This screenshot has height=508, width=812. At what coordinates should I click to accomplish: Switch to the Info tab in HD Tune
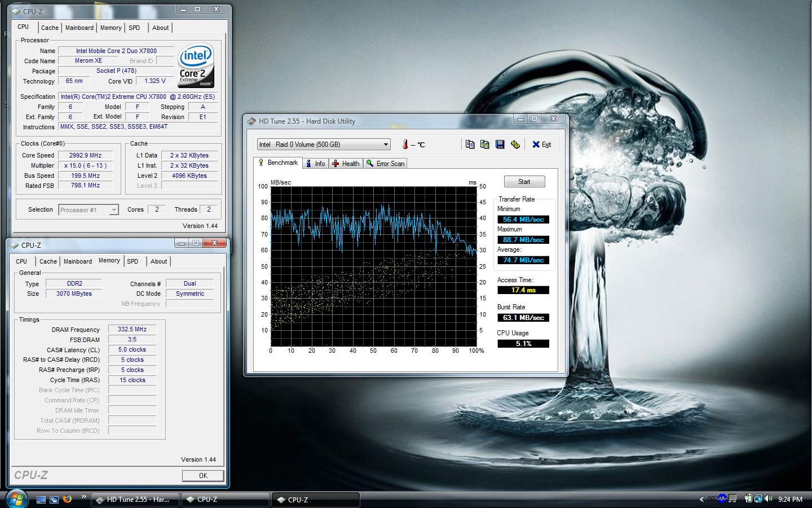click(315, 164)
